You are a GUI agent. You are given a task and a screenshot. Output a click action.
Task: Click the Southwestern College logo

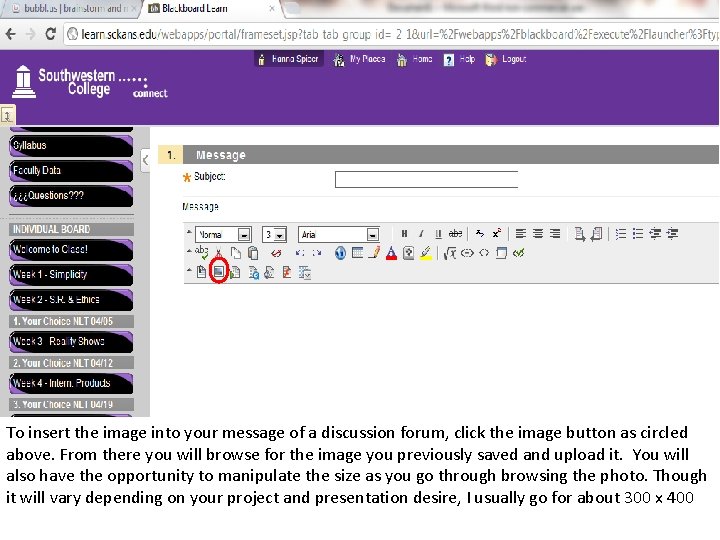coord(90,82)
